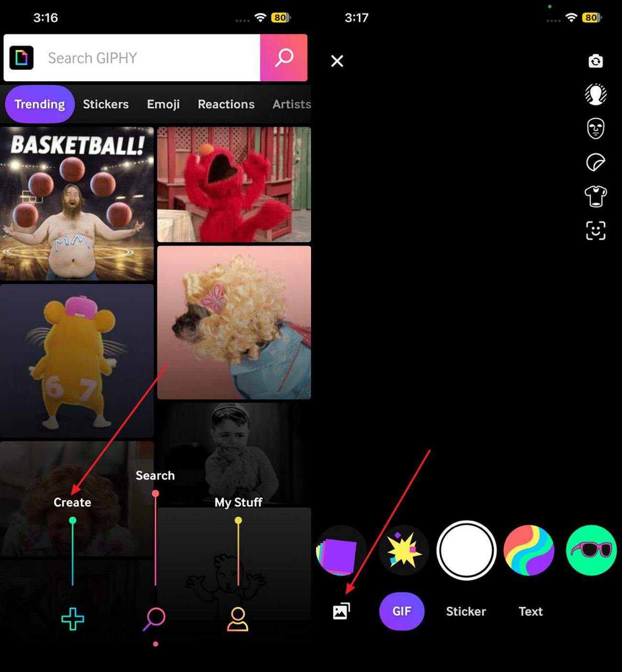Viewport: 622px width, 672px height.
Task: Switch capture mode to Text
Action: (530, 611)
